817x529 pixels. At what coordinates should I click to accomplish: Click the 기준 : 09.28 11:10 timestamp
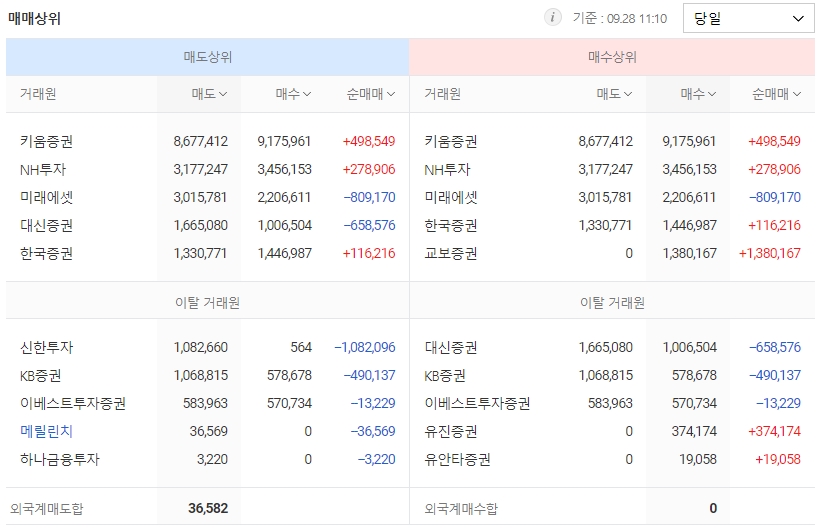point(620,18)
